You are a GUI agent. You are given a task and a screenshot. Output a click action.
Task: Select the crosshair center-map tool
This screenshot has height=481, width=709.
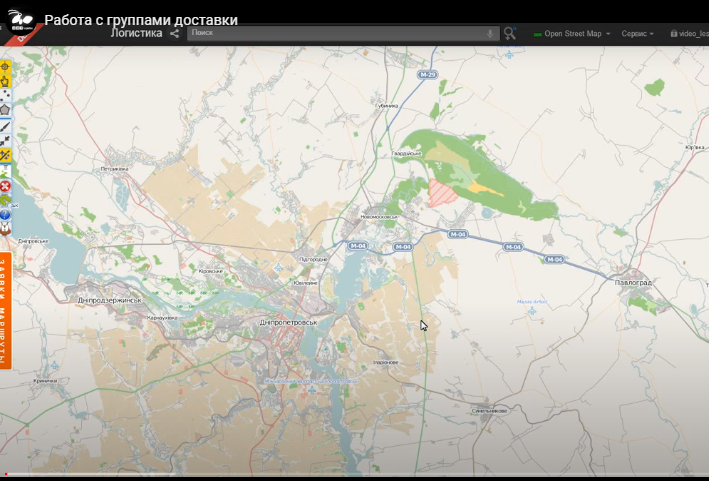[x=5, y=67]
